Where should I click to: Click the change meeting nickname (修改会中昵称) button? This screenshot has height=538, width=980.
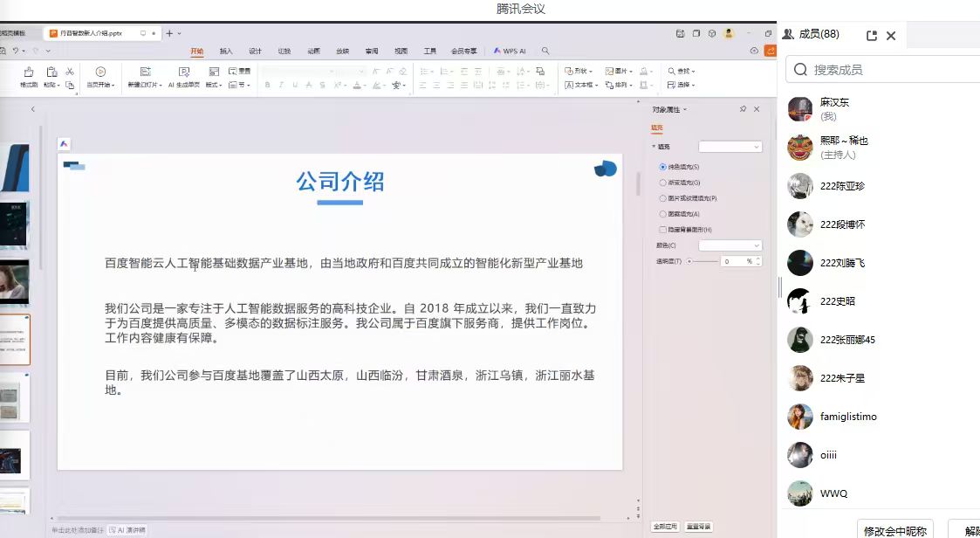(x=894, y=530)
